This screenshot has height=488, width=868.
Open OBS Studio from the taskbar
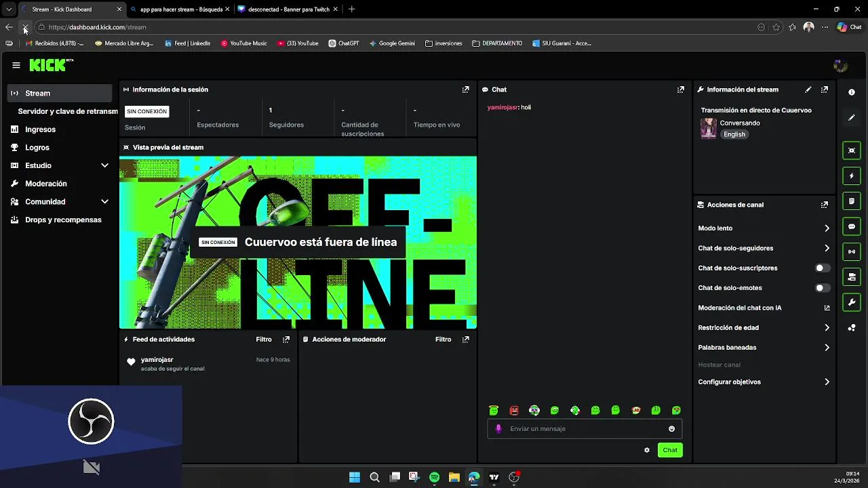point(514,477)
